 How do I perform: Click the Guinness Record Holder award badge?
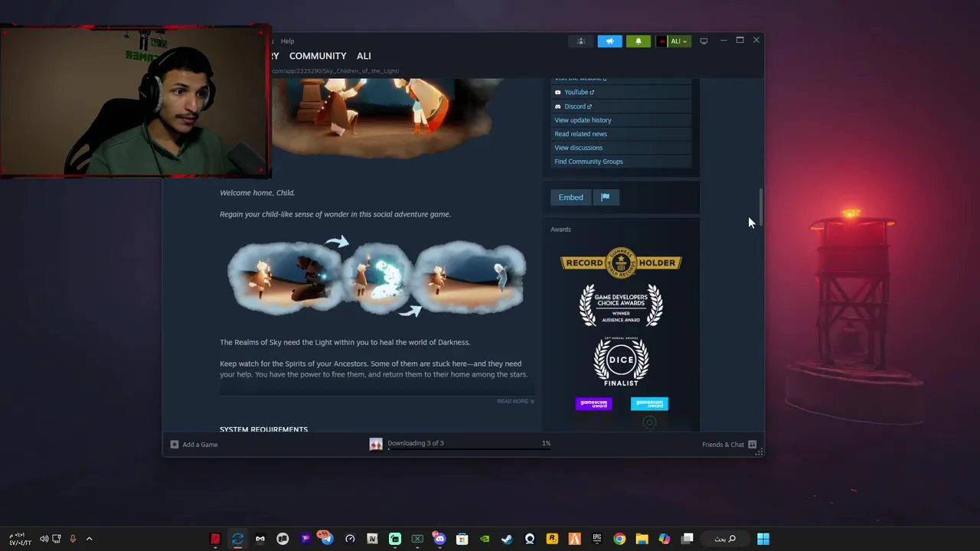pyautogui.click(x=621, y=262)
